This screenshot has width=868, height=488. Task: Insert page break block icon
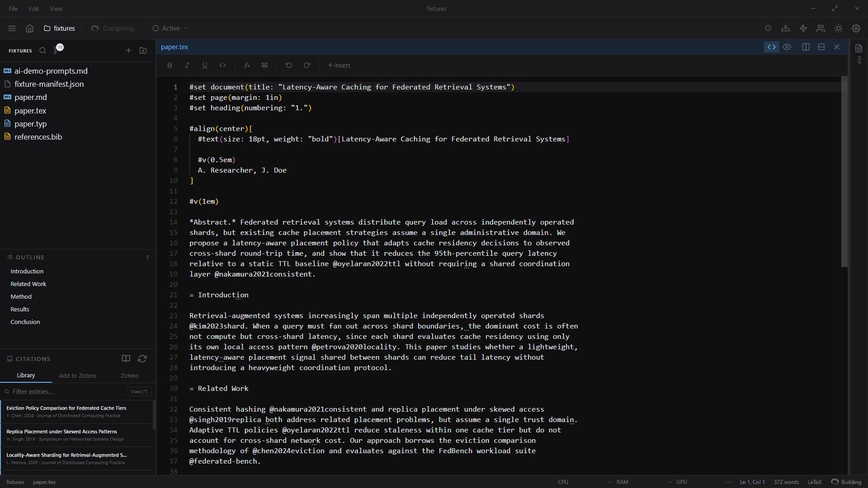click(264, 65)
